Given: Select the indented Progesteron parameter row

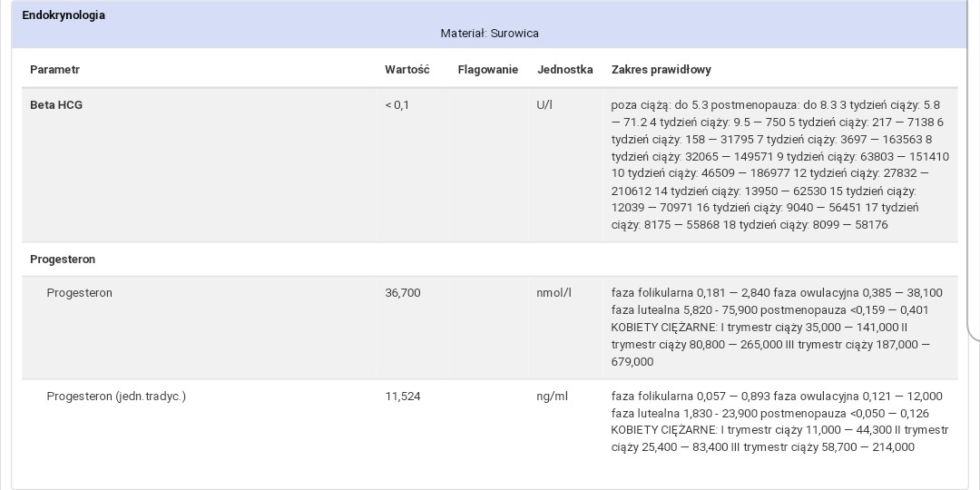Looking at the screenshot, I should click(x=80, y=293).
